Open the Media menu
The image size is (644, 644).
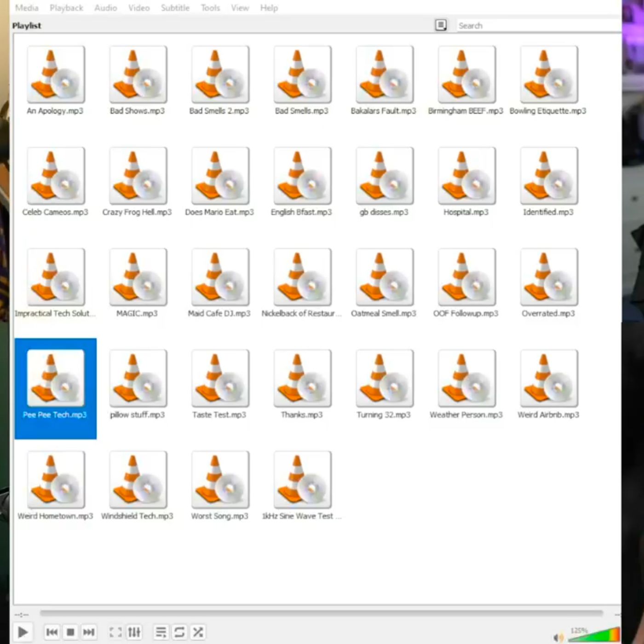pos(27,8)
